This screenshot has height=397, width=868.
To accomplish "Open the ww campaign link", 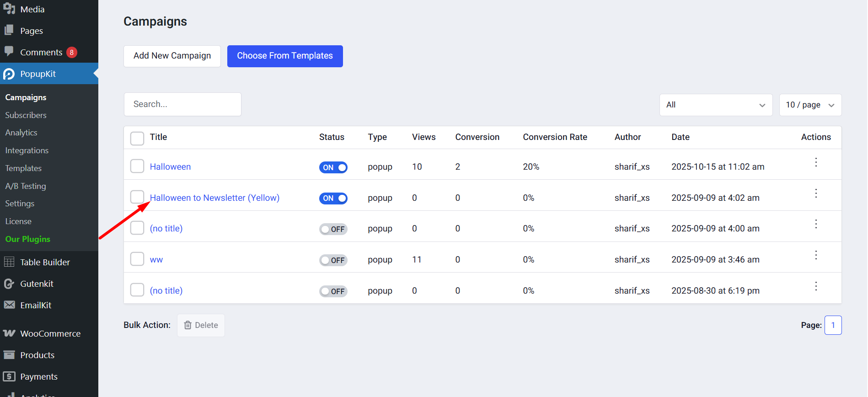I will click(x=156, y=260).
